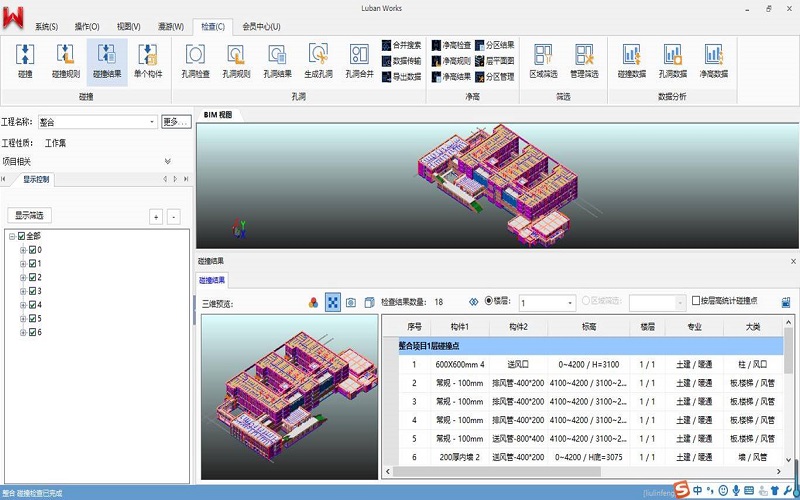Image resolution: width=800 pixels, height=500 pixels.
Task: Open the 孔洞结果 tool
Action: tap(277, 61)
